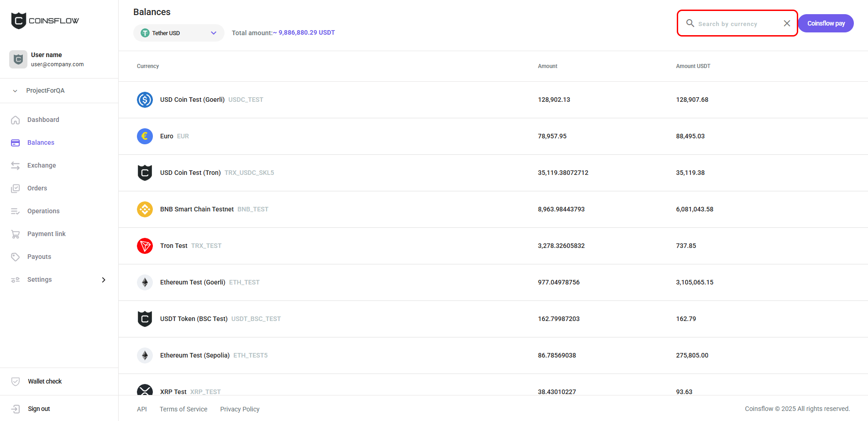This screenshot has width=868, height=421.
Task: Click the magnifier icon in the search field
Action: click(690, 23)
